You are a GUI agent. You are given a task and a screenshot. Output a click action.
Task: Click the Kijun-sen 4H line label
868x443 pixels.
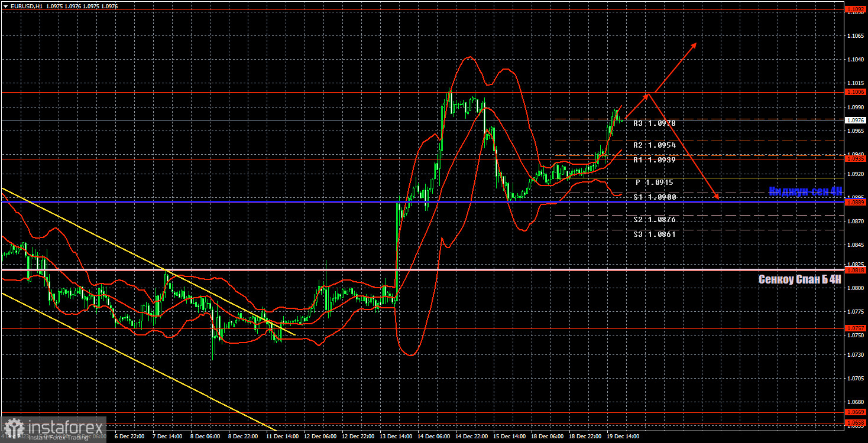[805, 191]
